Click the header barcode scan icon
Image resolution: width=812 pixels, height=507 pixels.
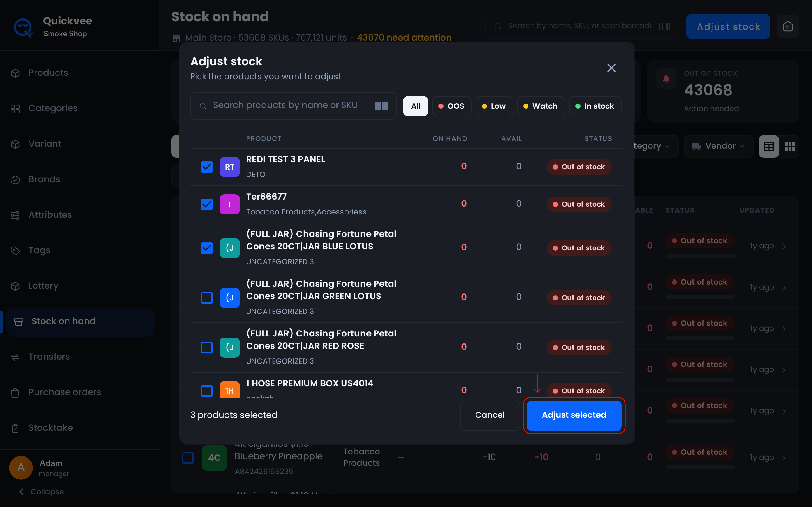point(665,26)
